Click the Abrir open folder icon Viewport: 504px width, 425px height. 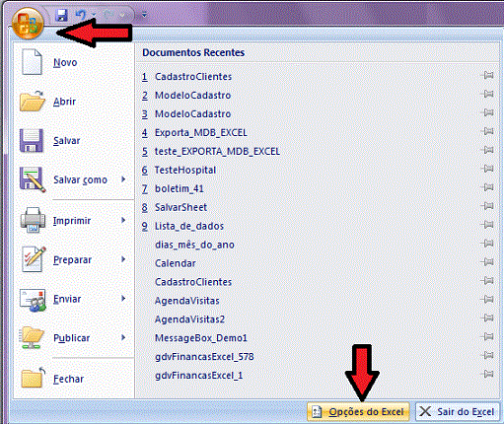(x=32, y=101)
